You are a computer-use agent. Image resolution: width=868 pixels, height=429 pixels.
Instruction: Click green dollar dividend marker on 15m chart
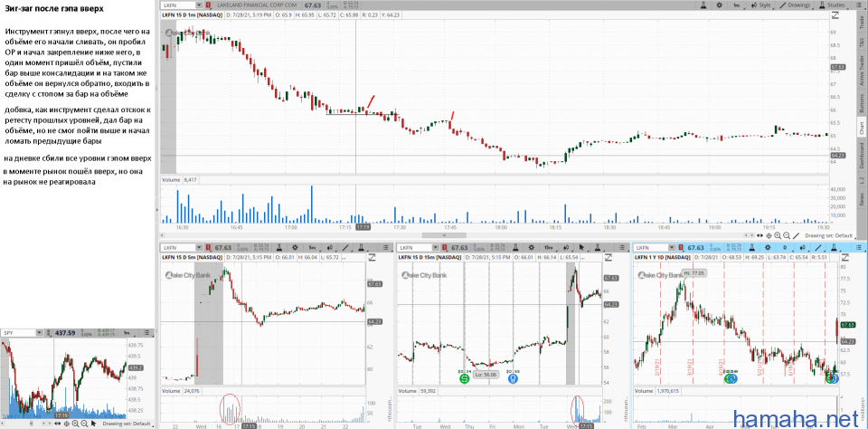464,378
